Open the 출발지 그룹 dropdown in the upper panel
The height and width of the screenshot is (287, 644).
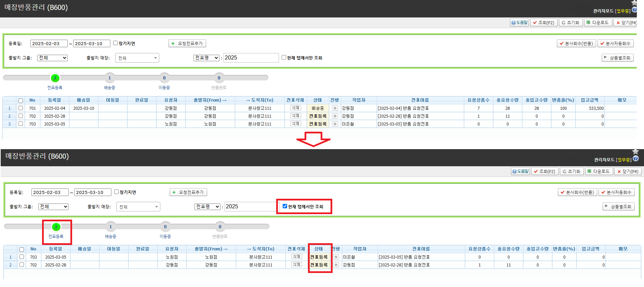52,58
